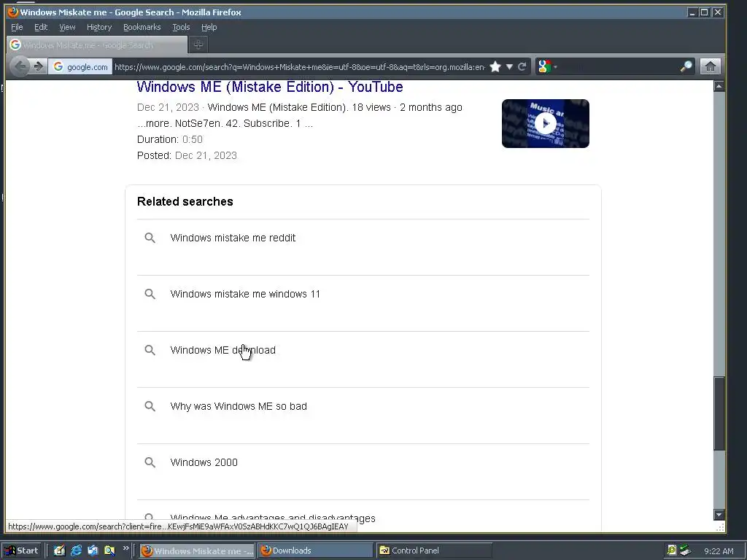747x560 pixels.
Task: Click the Posted: Dec 21, 2023 text
Action: coord(187,156)
